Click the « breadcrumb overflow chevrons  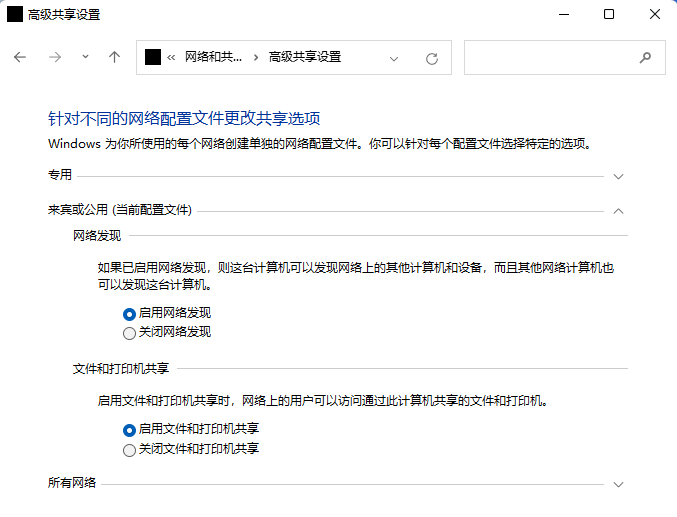pyautogui.click(x=172, y=58)
